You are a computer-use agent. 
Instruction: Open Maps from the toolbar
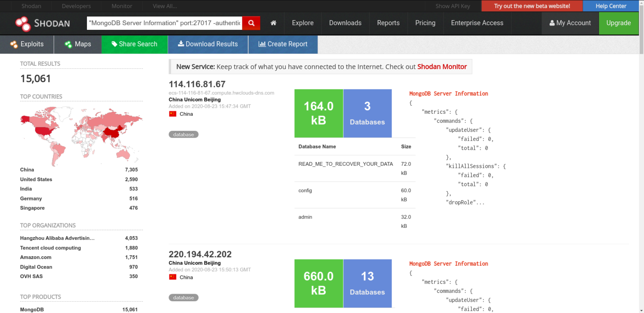coord(78,44)
